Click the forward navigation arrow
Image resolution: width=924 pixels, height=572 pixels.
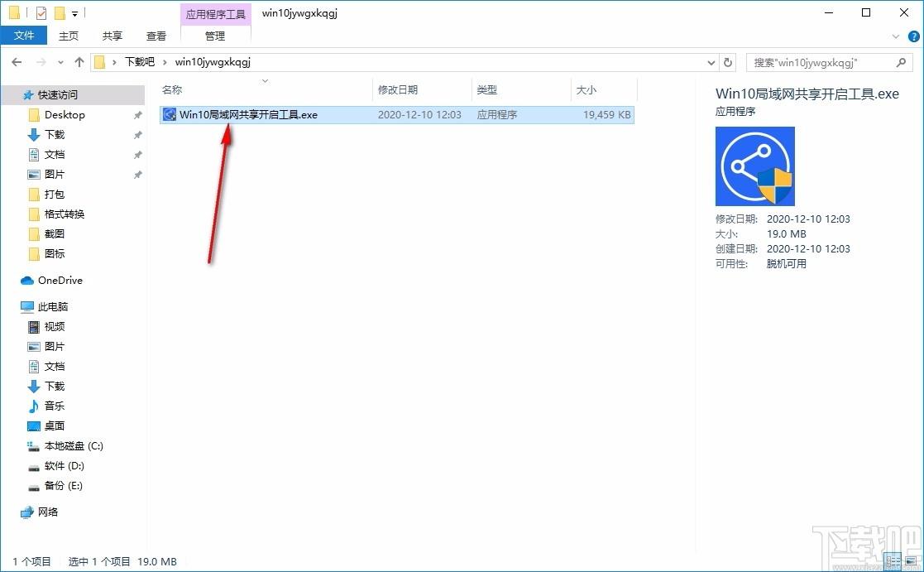[x=41, y=62]
